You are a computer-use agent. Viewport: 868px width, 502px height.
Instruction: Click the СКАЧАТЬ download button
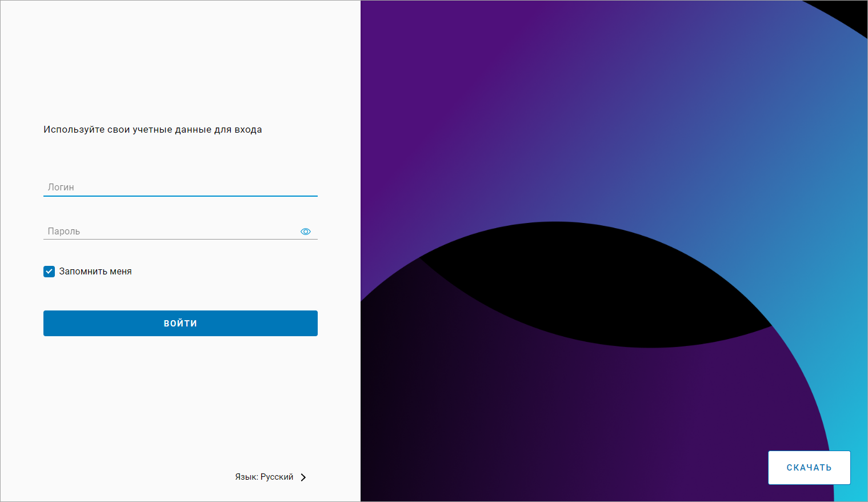tap(809, 468)
